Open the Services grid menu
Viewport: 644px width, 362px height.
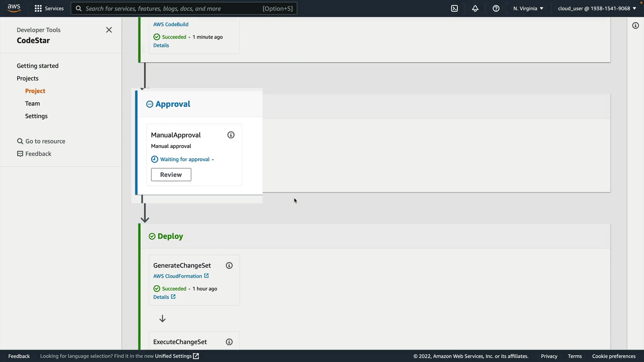tap(49, 8)
